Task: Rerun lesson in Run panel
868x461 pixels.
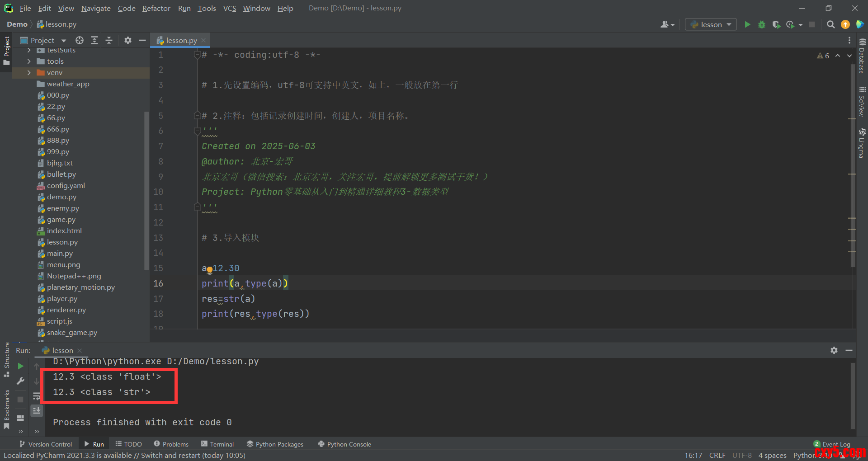Action: pos(20,366)
